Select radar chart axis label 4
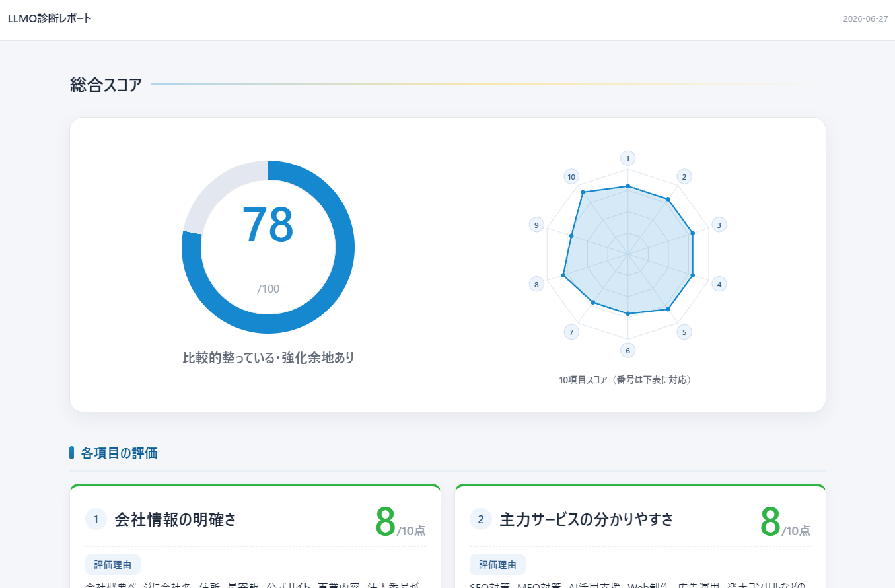 pyautogui.click(x=719, y=285)
